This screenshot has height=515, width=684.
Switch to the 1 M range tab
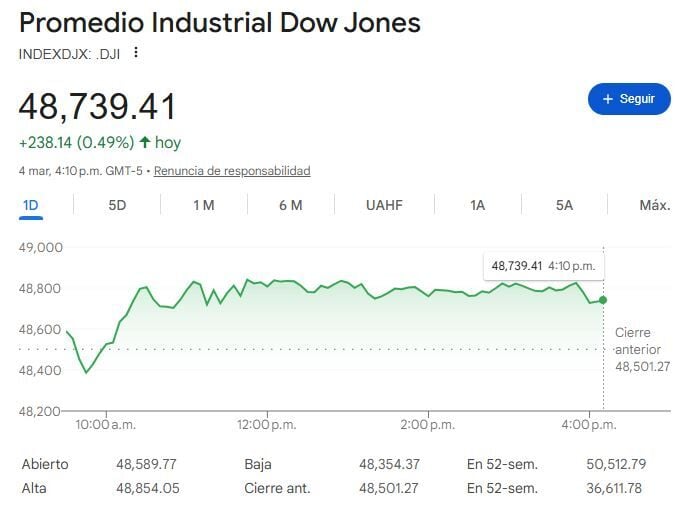point(204,205)
